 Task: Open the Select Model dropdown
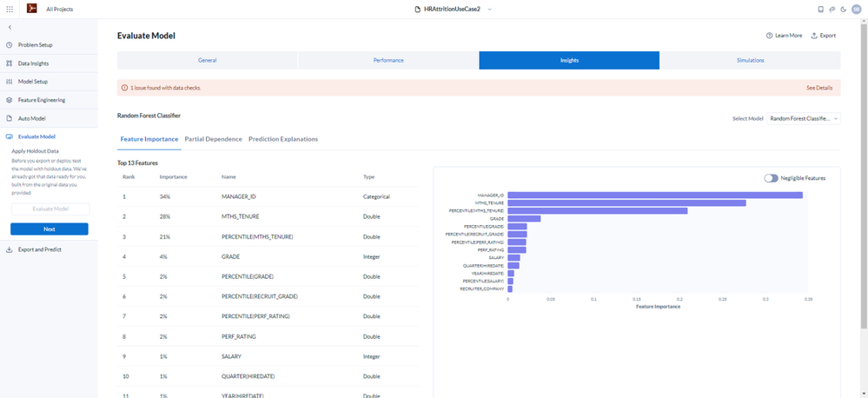803,118
